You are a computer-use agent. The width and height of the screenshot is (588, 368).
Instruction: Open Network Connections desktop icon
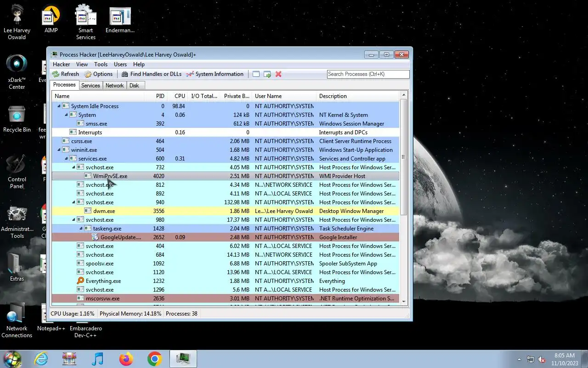(x=17, y=320)
